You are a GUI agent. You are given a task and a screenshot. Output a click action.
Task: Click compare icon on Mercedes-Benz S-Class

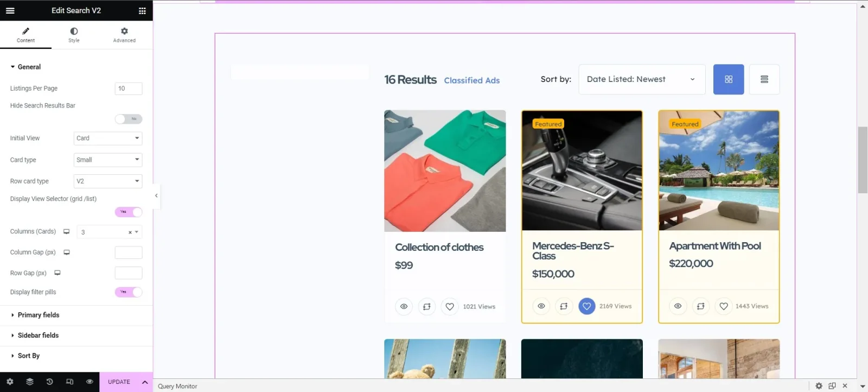(564, 306)
